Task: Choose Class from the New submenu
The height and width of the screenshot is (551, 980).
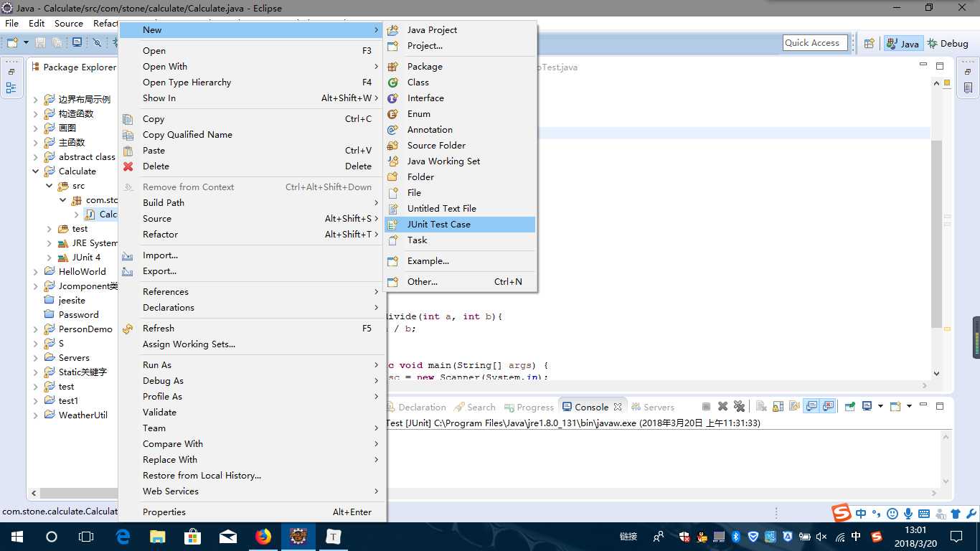Action: (460, 83)
